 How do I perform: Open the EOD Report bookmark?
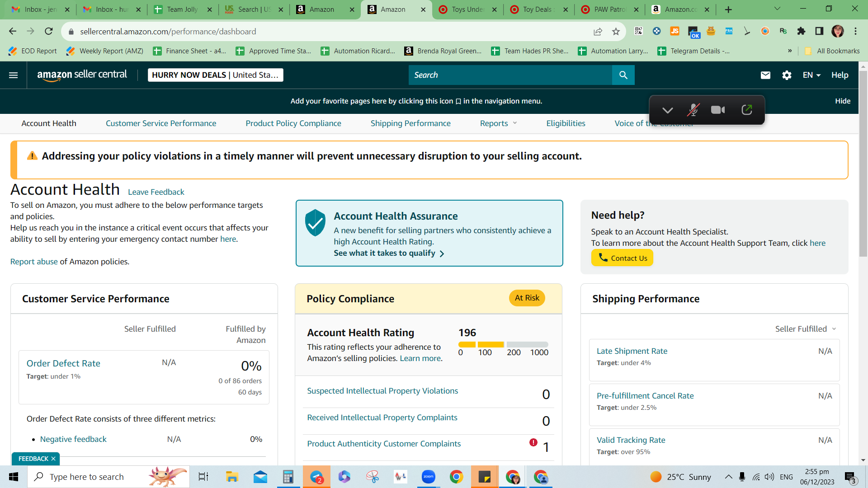click(33, 51)
